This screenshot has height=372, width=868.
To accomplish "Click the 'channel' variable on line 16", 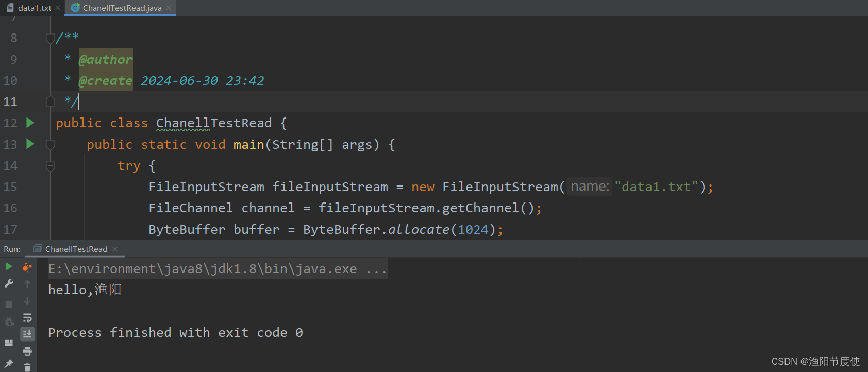I will [268, 208].
